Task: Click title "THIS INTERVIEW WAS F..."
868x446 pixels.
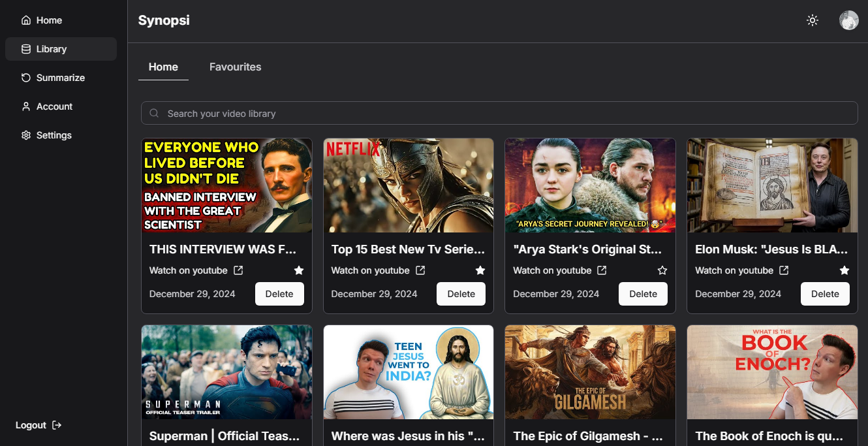Action: [223, 249]
